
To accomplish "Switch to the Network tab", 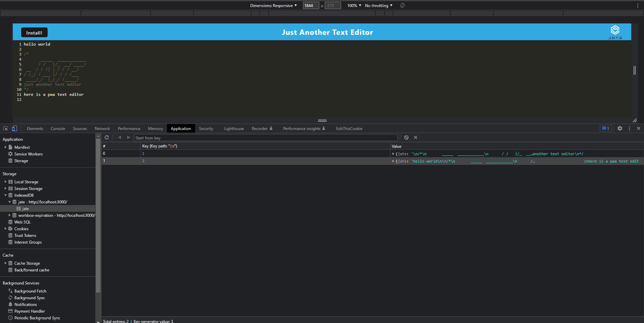I will click(x=102, y=128).
